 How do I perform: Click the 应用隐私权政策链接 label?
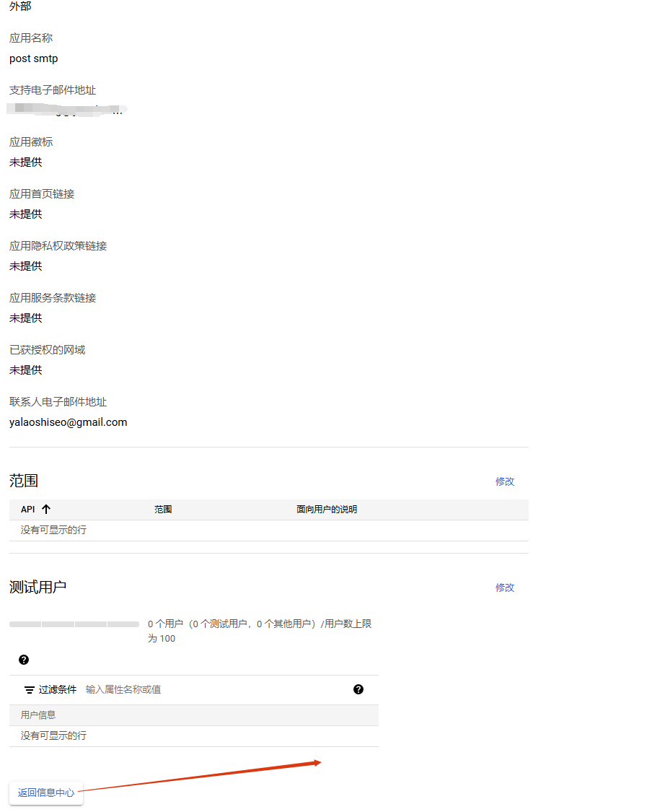58,246
